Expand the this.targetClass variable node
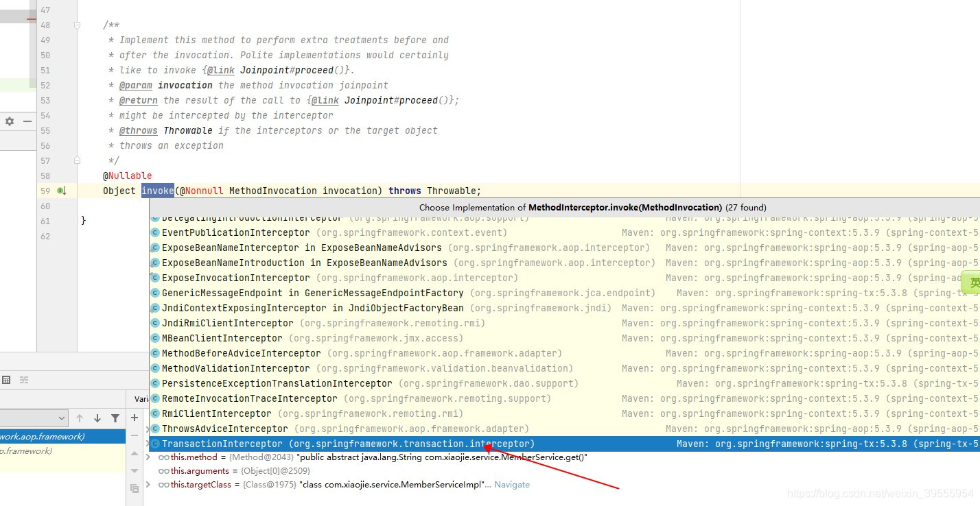This screenshot has width=980, height=506. [x=149, y=485]
